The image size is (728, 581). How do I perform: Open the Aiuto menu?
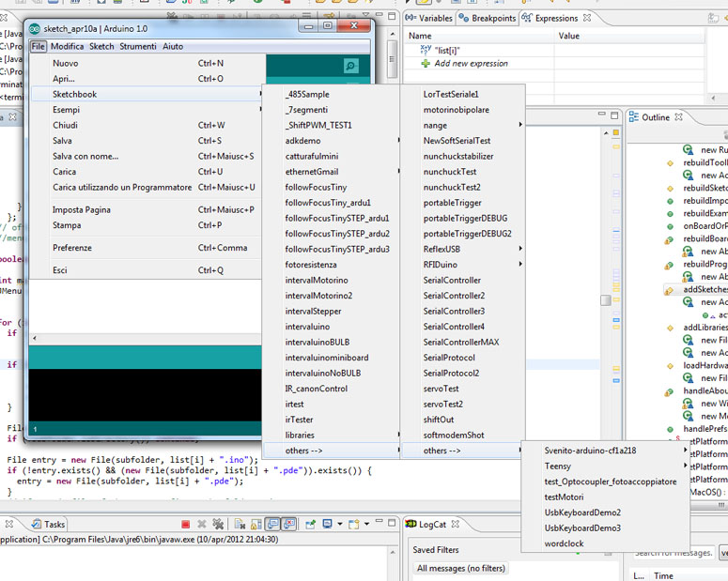(x=173, y=46)
